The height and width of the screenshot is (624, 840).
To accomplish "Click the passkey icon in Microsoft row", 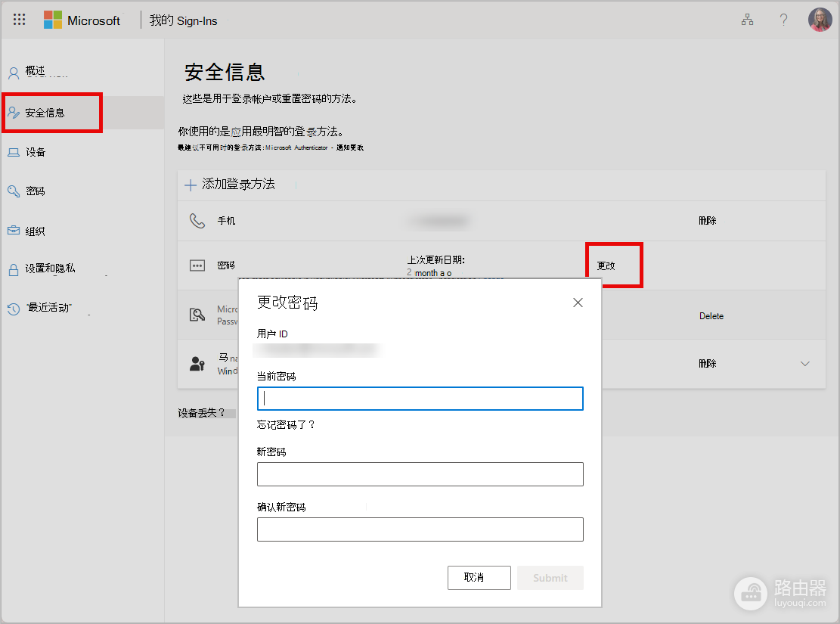I will pyautogui.click(x=197, y=315).
